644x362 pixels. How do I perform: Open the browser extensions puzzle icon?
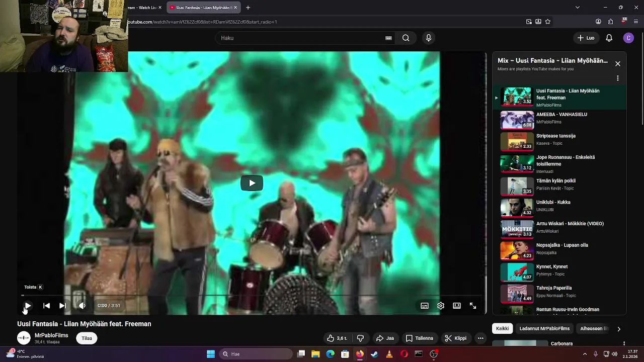611,22
